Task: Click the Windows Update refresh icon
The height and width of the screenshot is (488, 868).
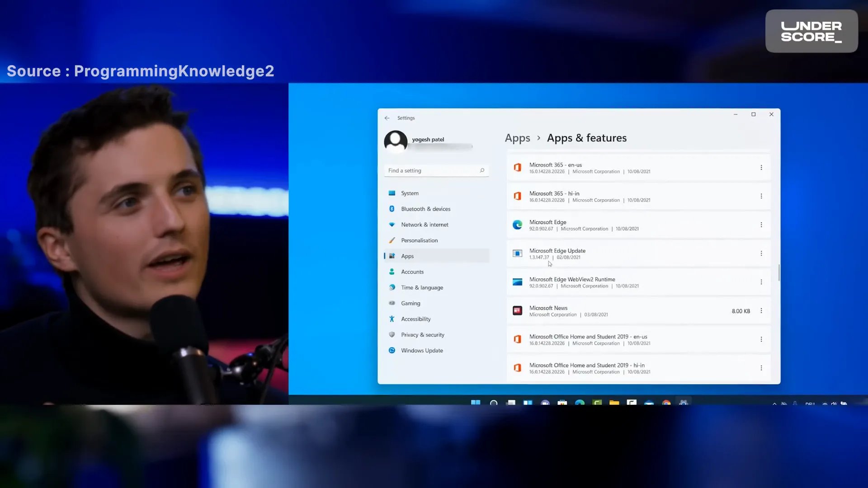Action: (392, 351)
